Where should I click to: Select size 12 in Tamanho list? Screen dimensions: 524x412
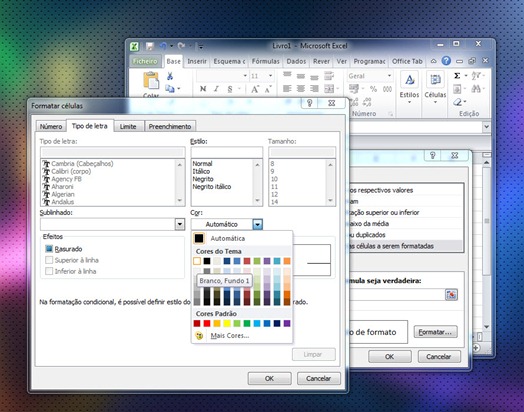[x=274, y=194]
